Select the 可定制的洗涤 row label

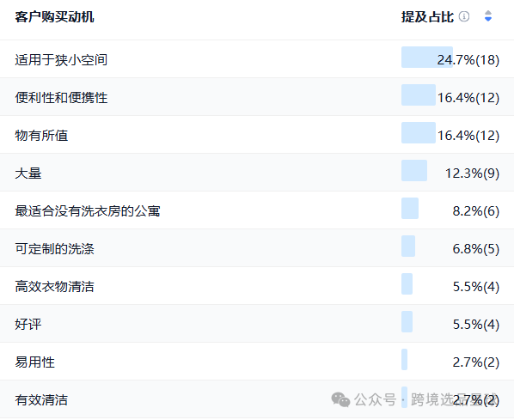coord(54,249)
